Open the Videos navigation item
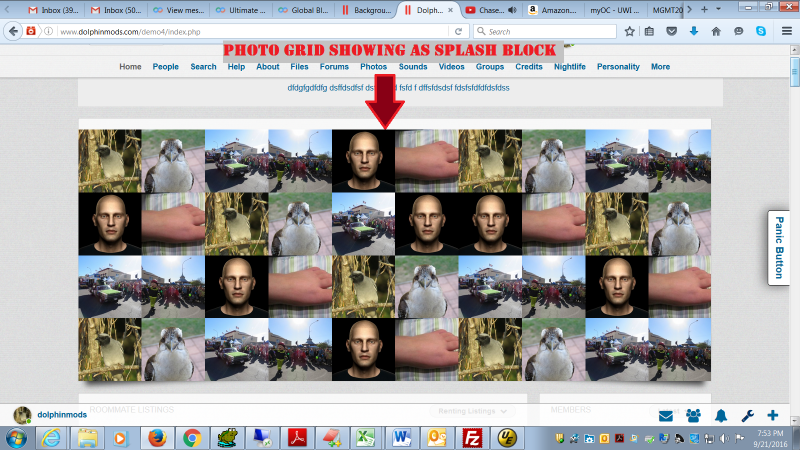800x450 pixels. pyautogui.click(x=452, y=67)
